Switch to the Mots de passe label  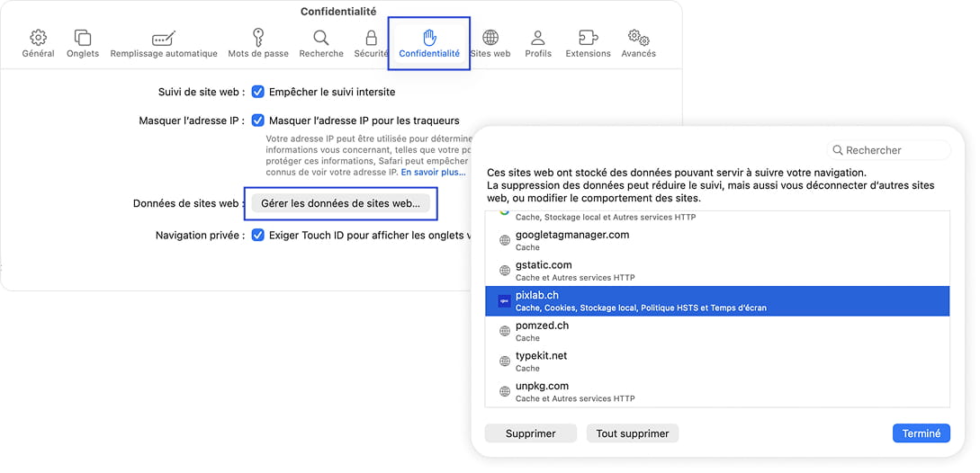(258, 54)
